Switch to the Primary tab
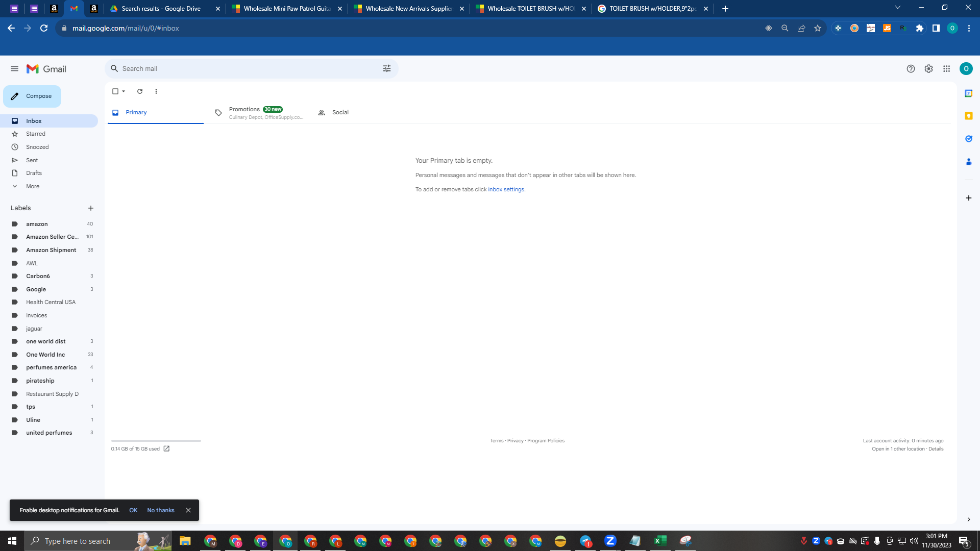The width and height of the screenshot is (980, 551). click(155, 112)
